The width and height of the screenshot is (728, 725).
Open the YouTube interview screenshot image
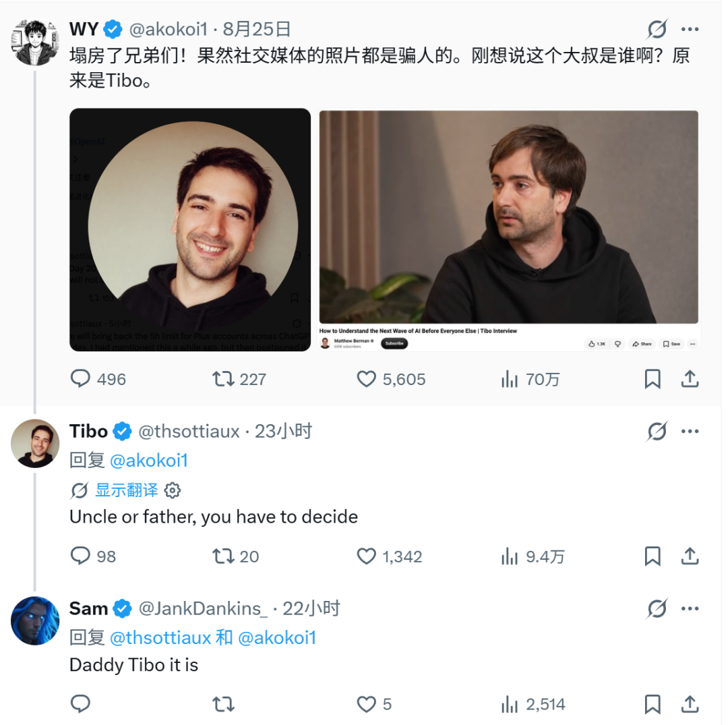pos(508,231)
